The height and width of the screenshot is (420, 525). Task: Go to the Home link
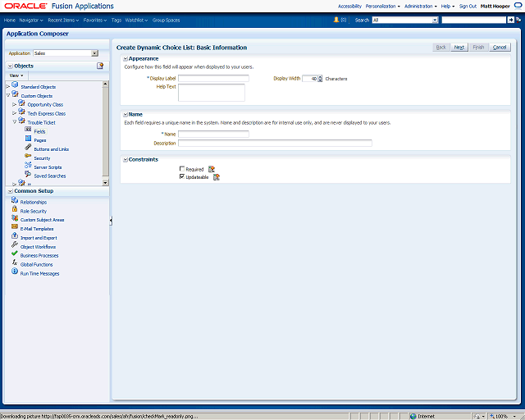[10, 20]
